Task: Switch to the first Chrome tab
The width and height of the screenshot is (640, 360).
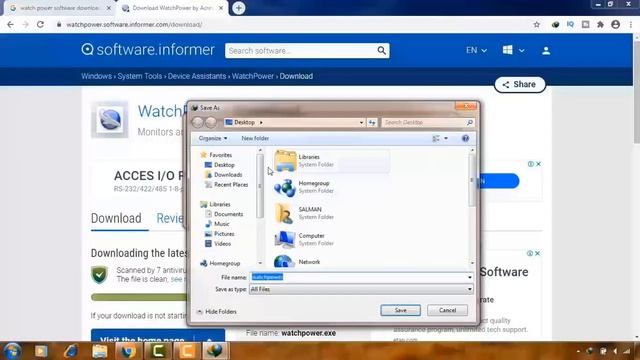Action: (x=59, y=8)
